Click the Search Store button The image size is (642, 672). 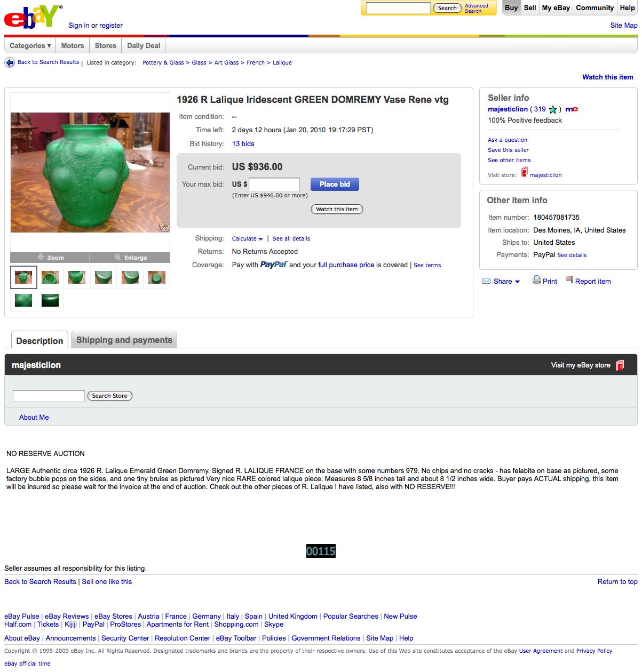click(109, 396)
